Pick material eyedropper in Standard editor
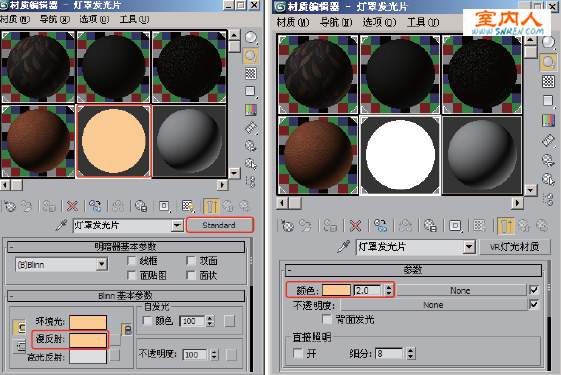 pos(62,225)
